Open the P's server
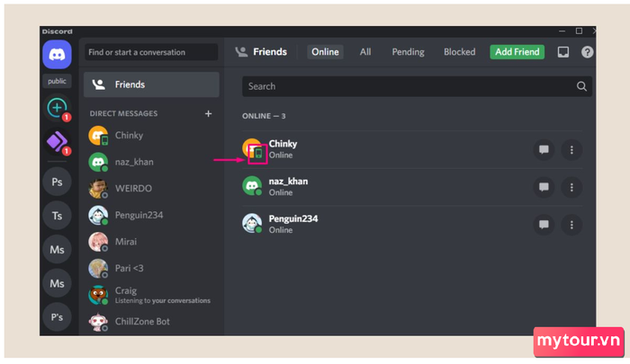630x364 pixels. 57,317
